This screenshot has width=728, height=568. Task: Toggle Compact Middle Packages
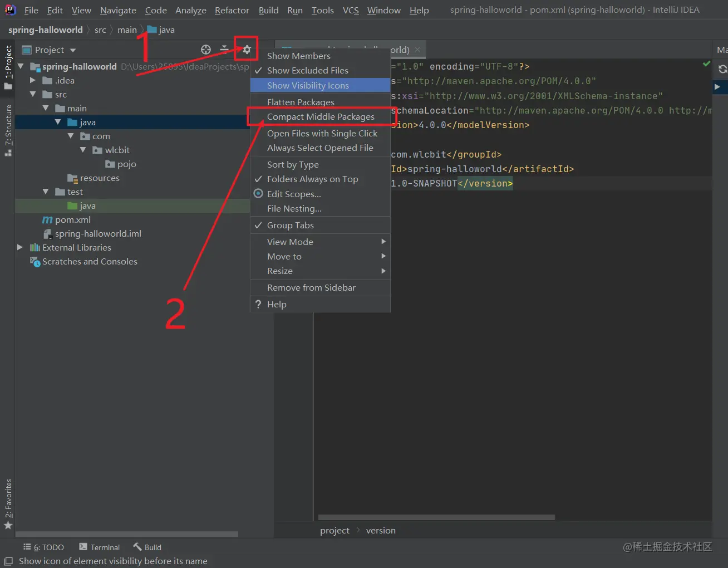coord(320,116)
